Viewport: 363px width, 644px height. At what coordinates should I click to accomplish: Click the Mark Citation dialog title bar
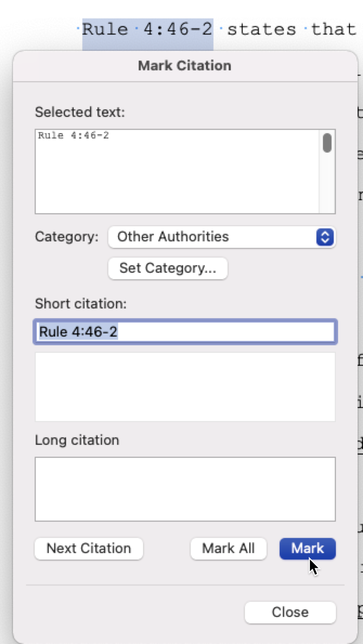[x=184, y=66]
